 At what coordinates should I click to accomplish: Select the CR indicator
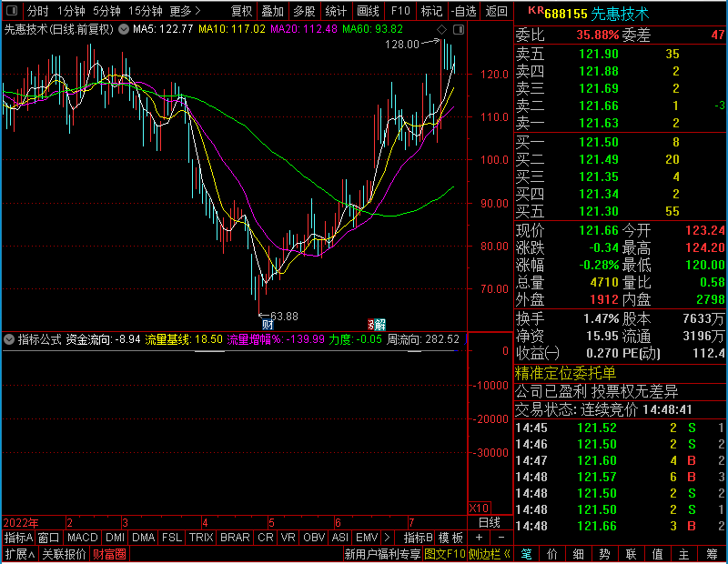tap(265, 538)
